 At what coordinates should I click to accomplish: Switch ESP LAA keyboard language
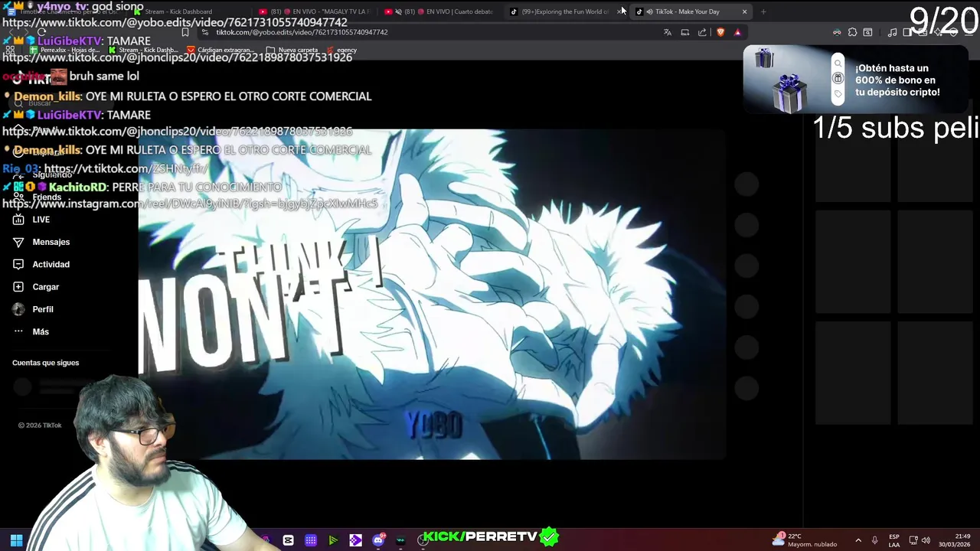(x=894, y=540)
